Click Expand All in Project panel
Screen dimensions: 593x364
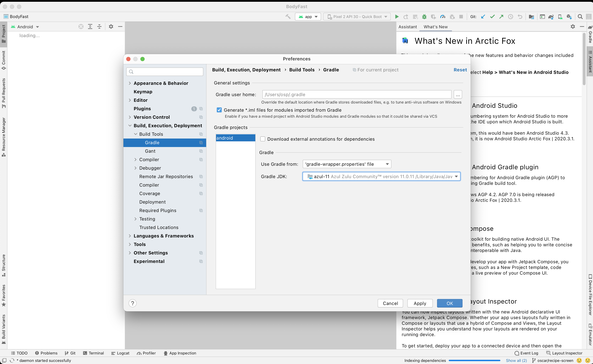[90, 27]
